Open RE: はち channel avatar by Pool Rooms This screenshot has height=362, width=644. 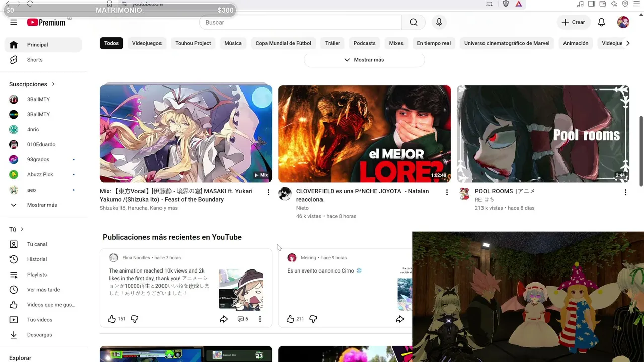coord(464,194)
